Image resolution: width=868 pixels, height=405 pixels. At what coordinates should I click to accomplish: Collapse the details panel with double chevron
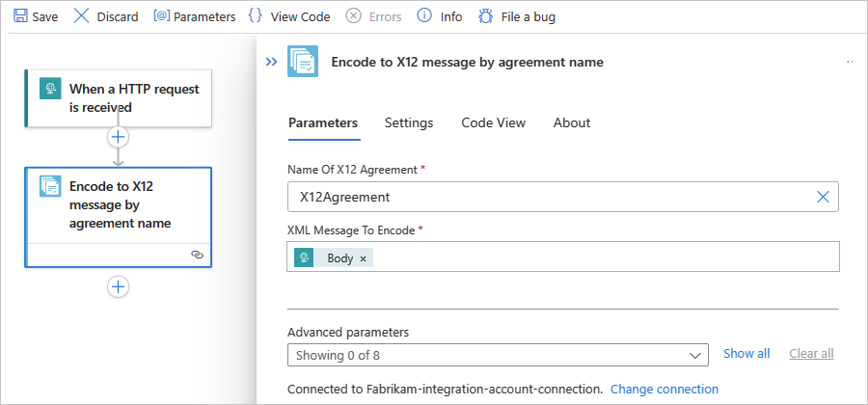(272, 62)
